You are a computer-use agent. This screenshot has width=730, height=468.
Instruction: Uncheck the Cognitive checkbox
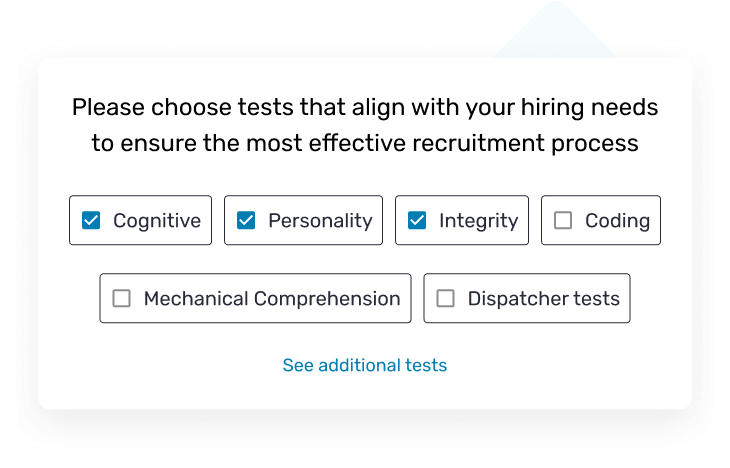[91, 221]
